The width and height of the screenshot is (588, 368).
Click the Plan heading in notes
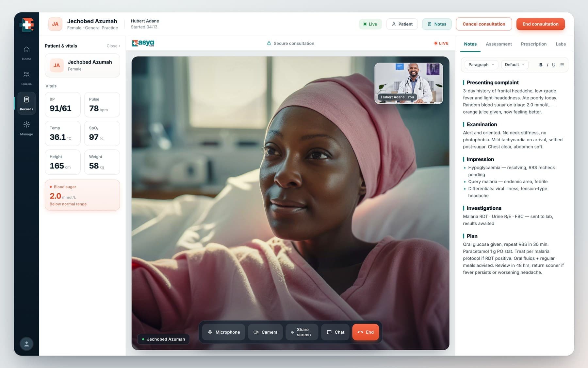pyautogui.click(x=472, y=236)
